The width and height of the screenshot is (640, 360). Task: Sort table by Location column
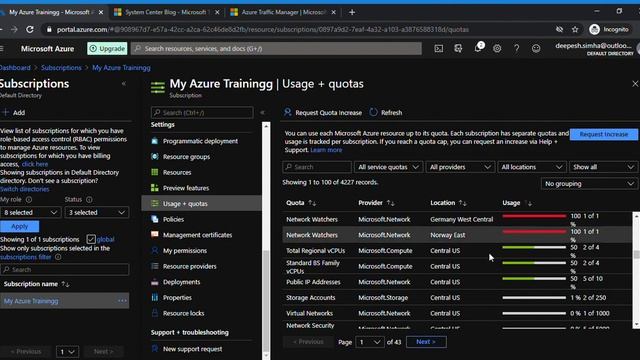448,203
